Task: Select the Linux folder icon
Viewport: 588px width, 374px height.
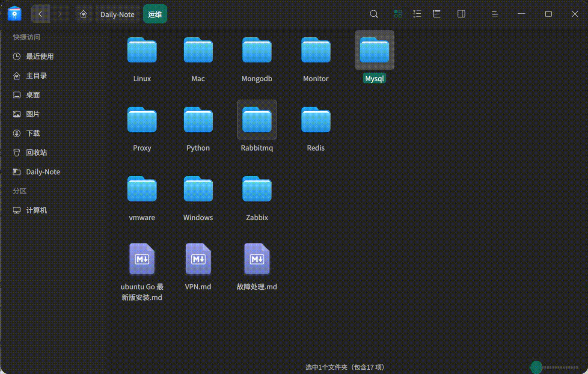Action: [x=142, y=50]
